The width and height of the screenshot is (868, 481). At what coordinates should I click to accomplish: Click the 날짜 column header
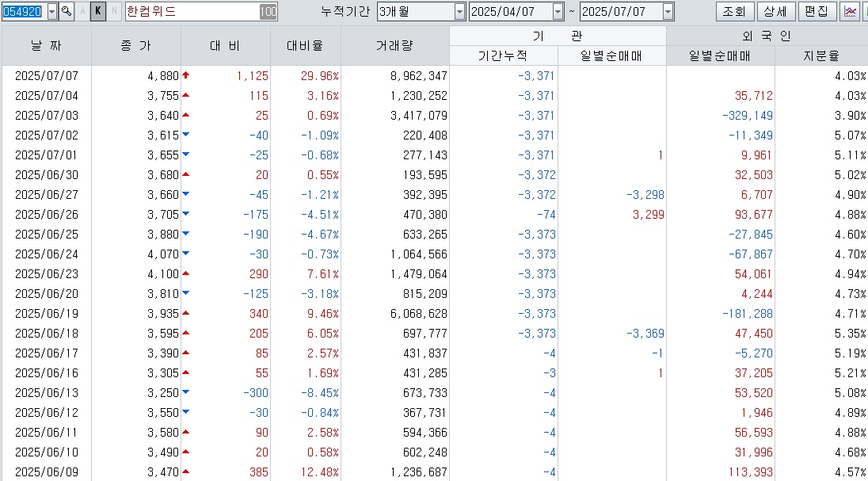pos(47,46)
